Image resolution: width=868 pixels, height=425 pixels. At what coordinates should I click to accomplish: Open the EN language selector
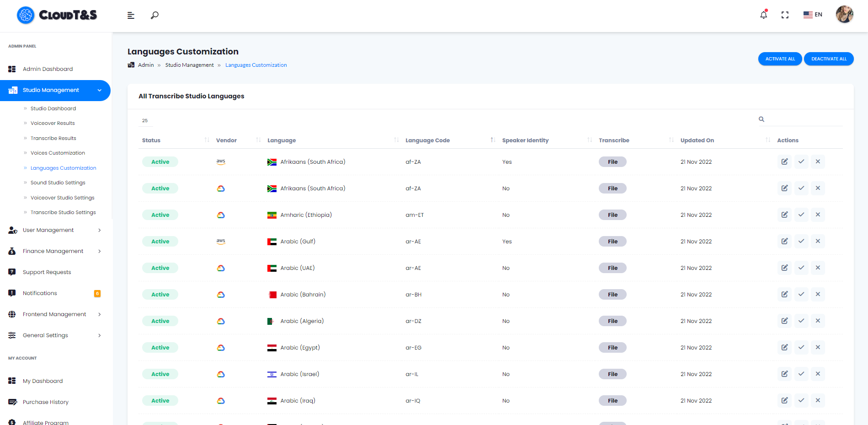813,15
